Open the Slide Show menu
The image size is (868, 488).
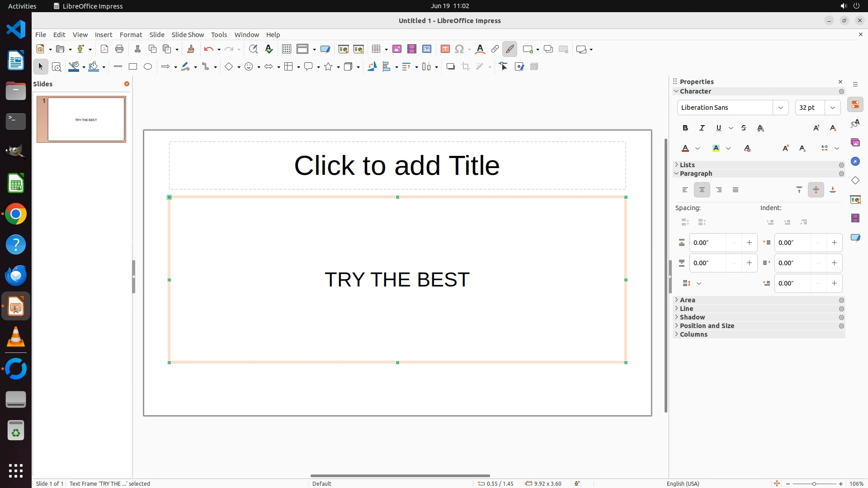pyautogui.click(x=188, y=35)
